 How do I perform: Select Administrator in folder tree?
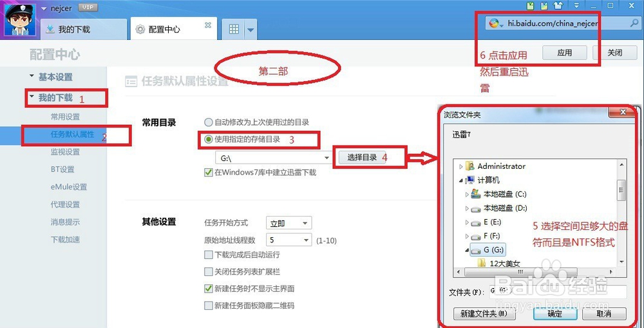501,166
